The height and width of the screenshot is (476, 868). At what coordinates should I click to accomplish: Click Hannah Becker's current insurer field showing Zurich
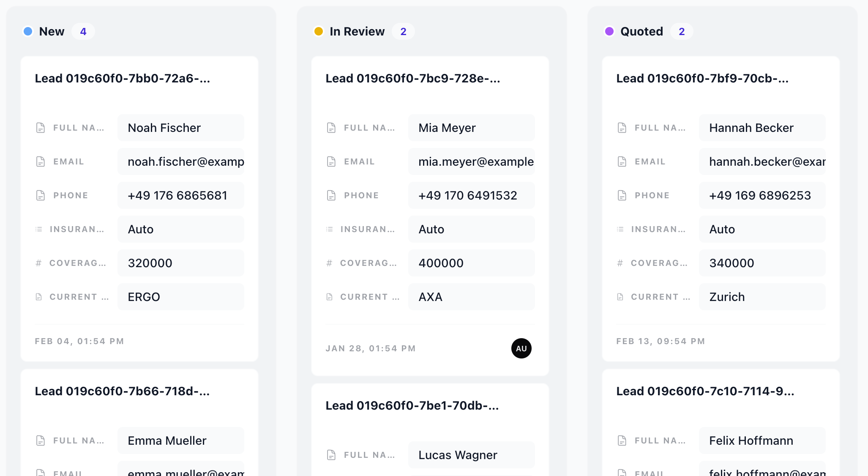tap(762, 297)
